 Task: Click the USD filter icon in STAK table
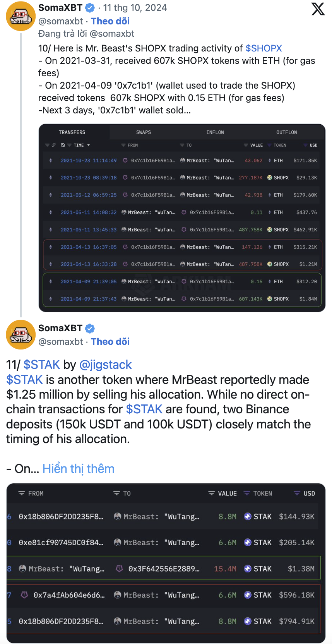[297, 493]
